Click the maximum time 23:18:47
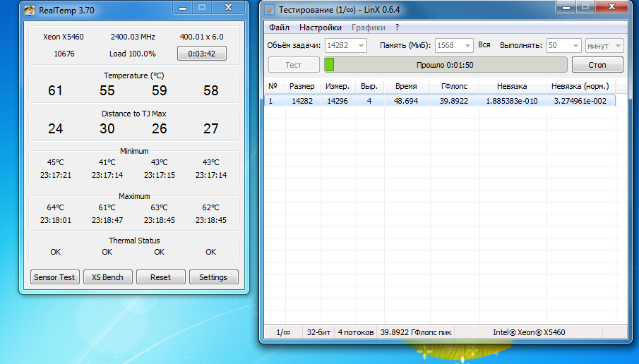This screenshot has height=364, width=639. tap(107, 220)
